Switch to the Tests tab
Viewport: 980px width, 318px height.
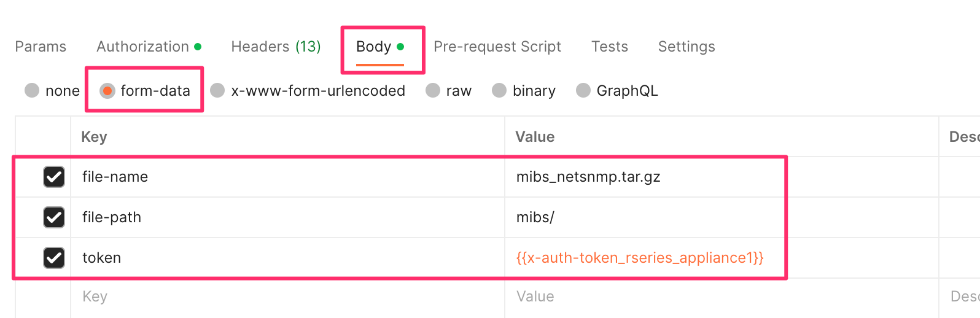[x=610, y=47]
